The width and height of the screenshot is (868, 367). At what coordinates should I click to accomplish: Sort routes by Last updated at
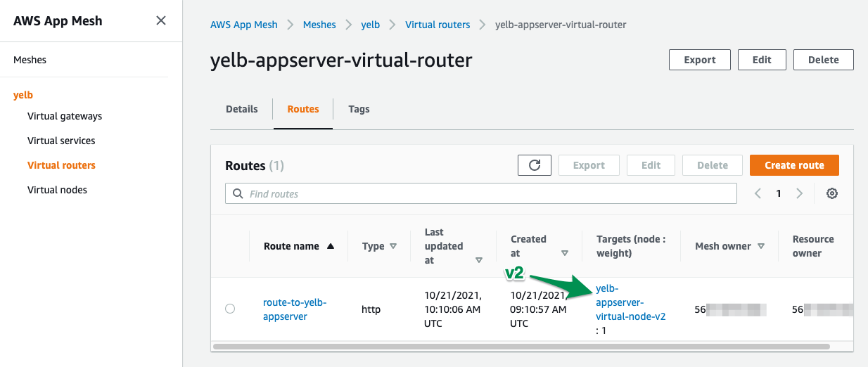pos(479,260)
